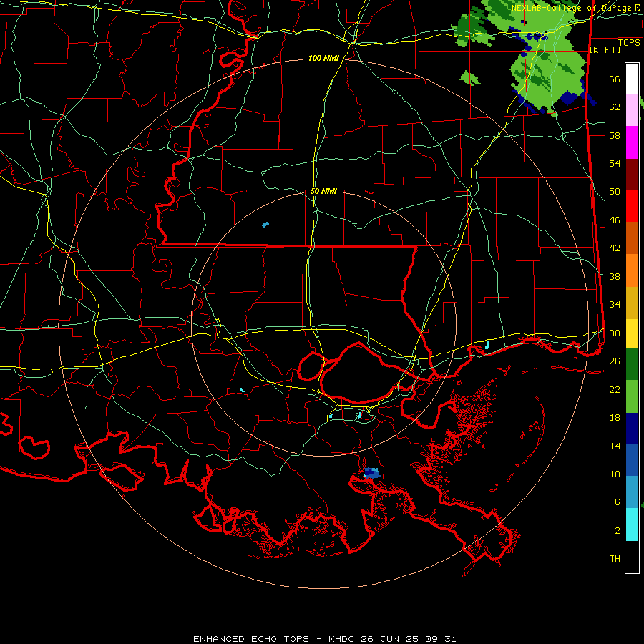Screen dimensions: 644x644
Task: Click the "54" legend value
Action: coord(615,163)
